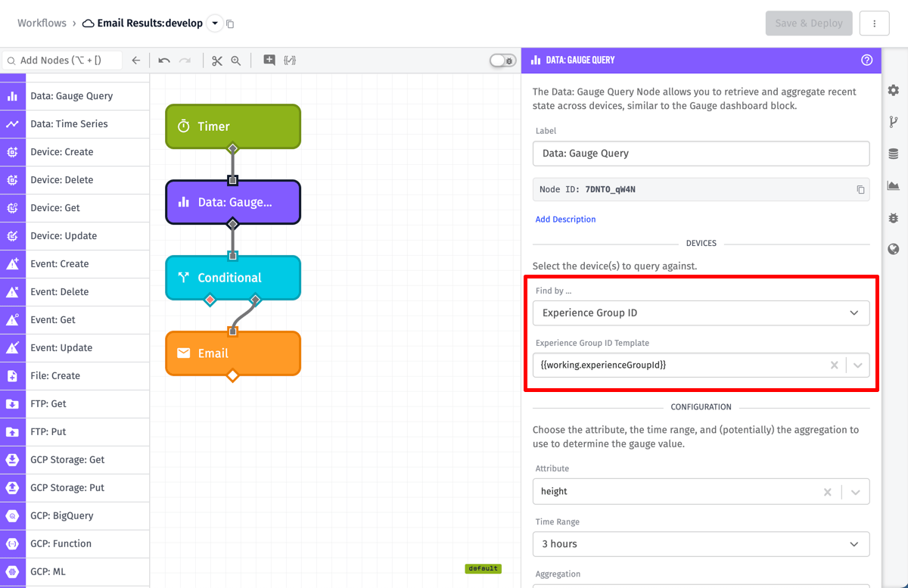Screen dimensions: 908x588
Task: Click the Conditional false red output
Action: pyautogui.click(x=210, y=300)
